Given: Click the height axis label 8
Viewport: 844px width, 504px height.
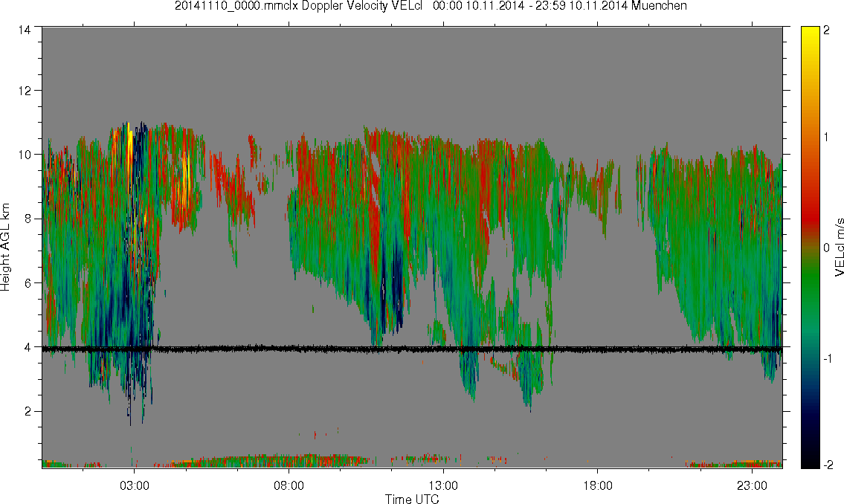Looking at the screenshot, I should 27,219.
